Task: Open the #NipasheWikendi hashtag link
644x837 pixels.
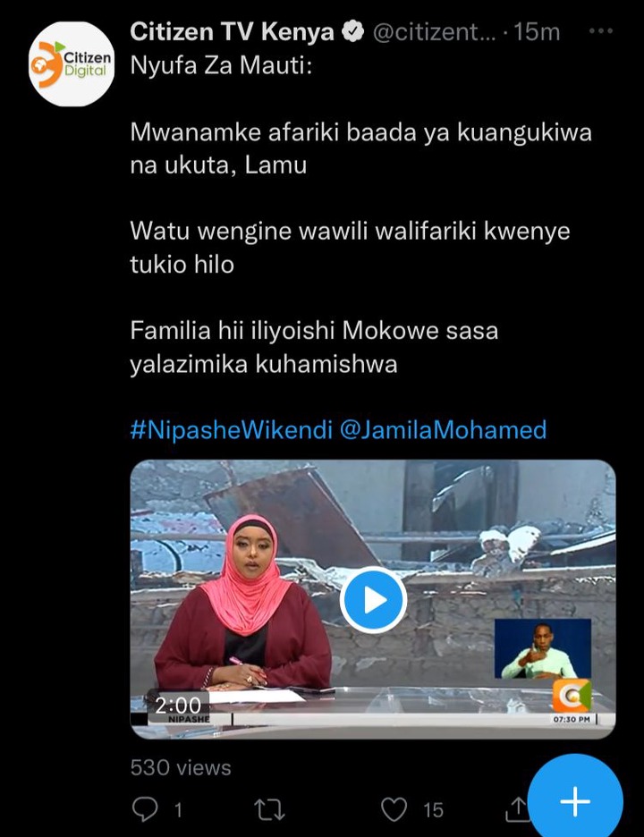Action: pyautogui.click(x=232, y=430)
